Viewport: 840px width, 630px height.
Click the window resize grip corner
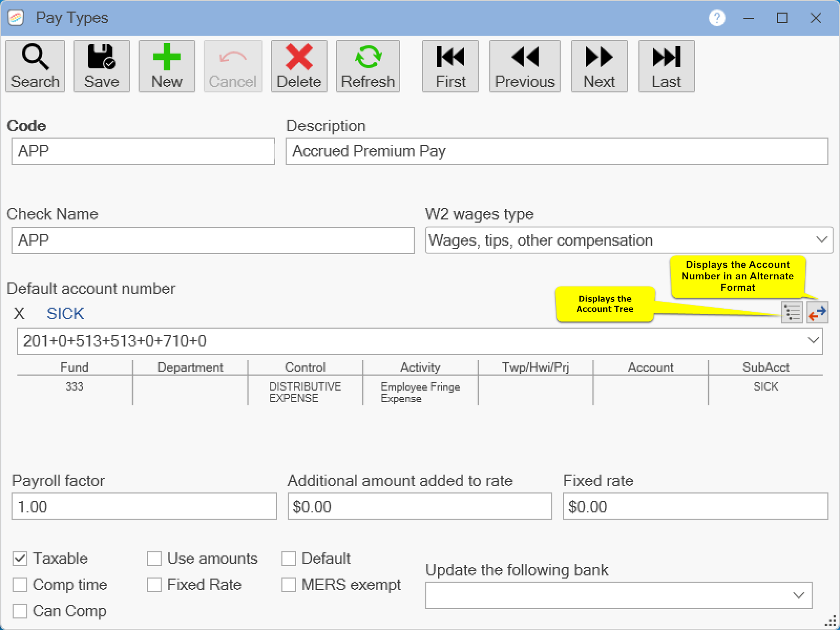(x=831, y=622)
